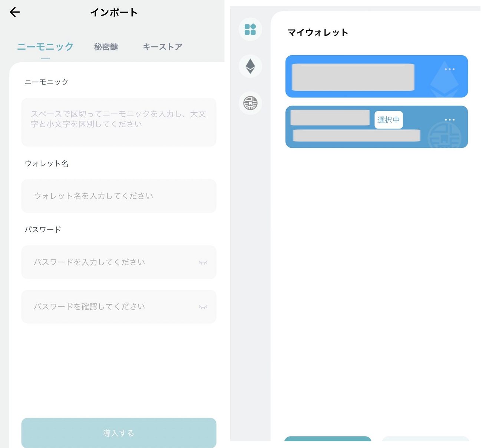The width and height of the screenshot is (482, 448).
Task: Go back using the arrow icon
Action: (15, 12)
